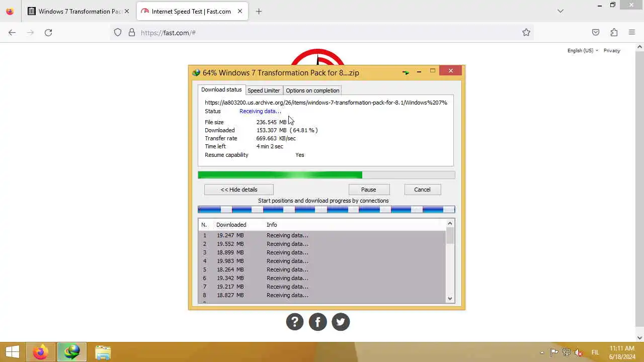
Task: Select connection row 3 with 18.899 MB
Action: [322, 252]
